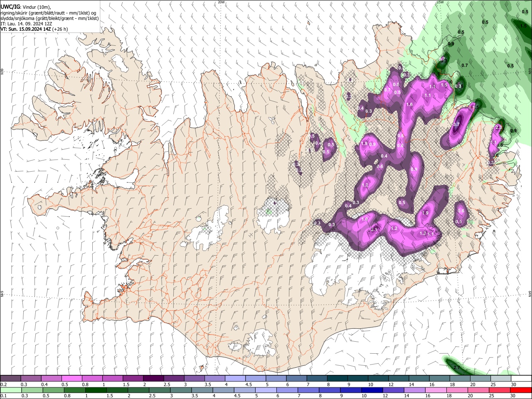Click the 30 label on the lower rain scale
Screen dimensions: 532x399
click(513, 396)
